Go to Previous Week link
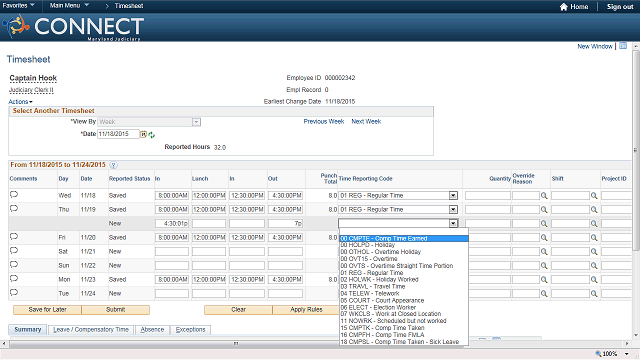 pos(324,122)
